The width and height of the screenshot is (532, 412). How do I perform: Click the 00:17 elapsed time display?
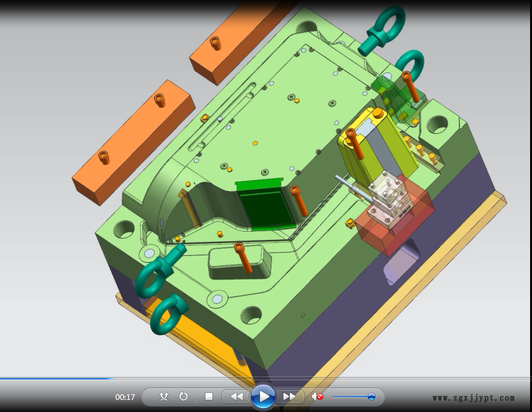pos(125,397)
